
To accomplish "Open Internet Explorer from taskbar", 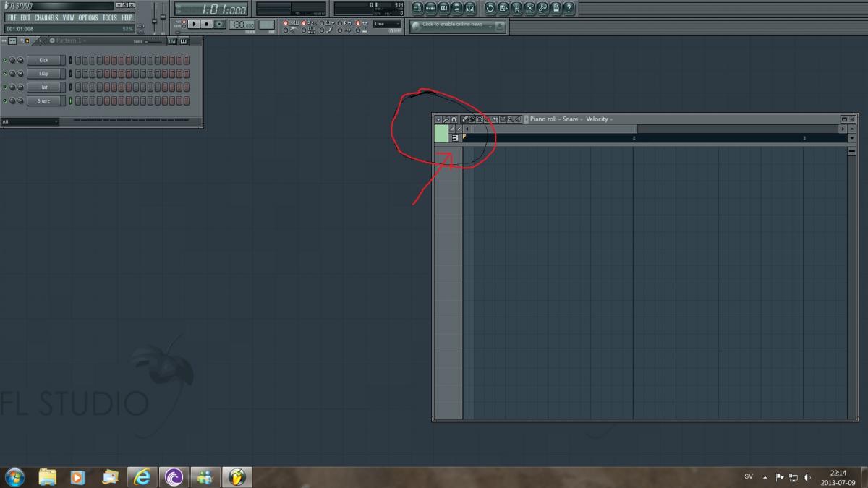I will point(142,477).
